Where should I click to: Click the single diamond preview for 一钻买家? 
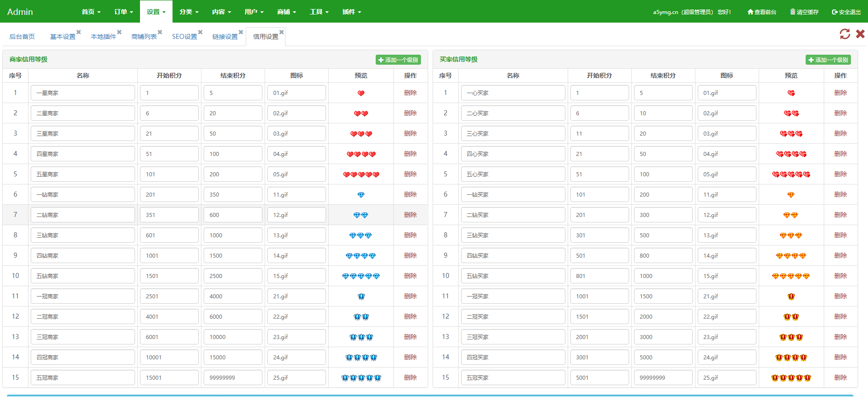791,195
